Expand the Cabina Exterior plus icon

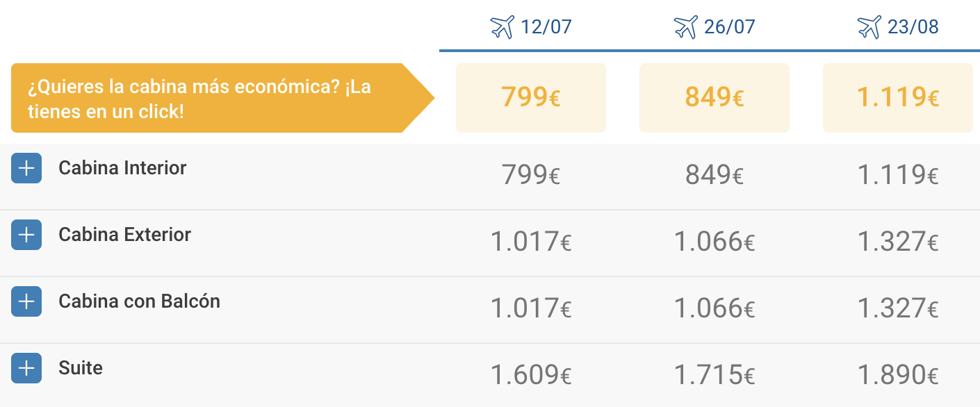point(26,235)
